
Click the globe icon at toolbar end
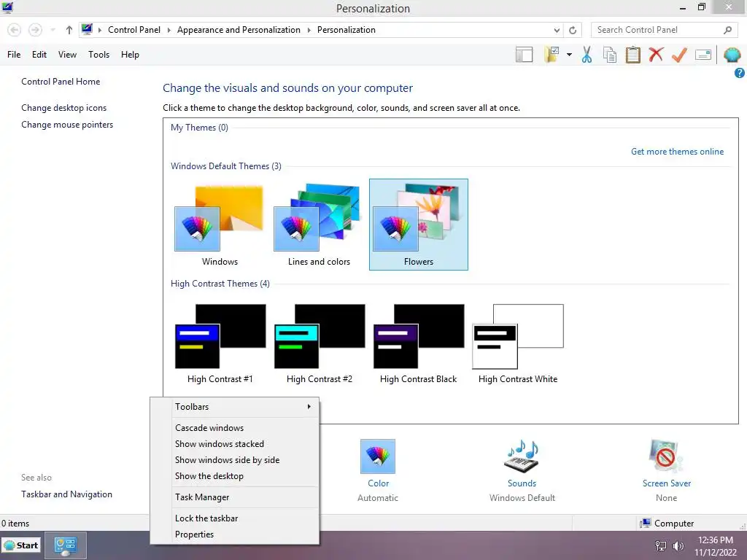732,55
